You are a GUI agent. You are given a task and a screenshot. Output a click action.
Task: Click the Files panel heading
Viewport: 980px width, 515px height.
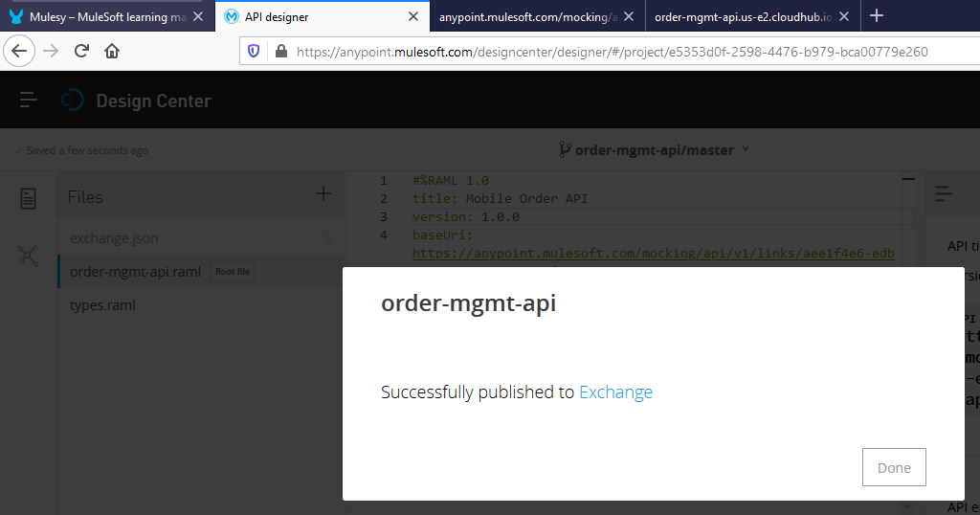pos(85,197)
